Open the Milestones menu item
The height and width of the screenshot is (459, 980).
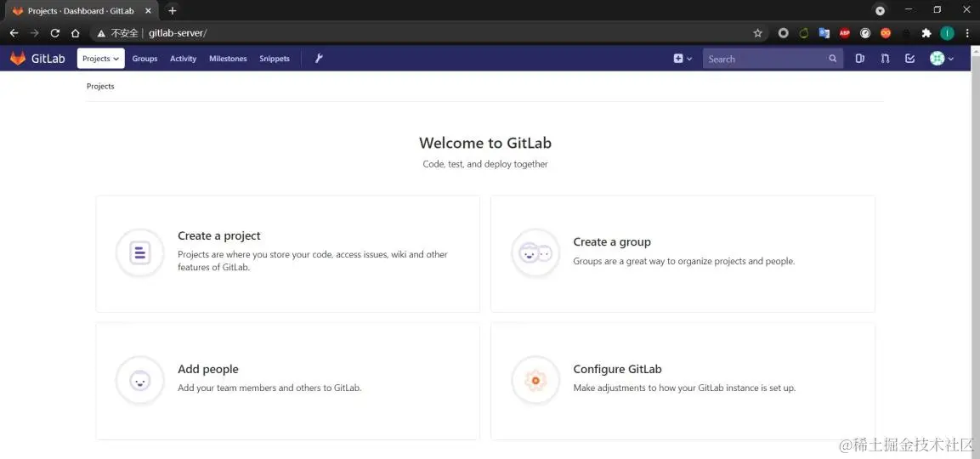[228, 58]
